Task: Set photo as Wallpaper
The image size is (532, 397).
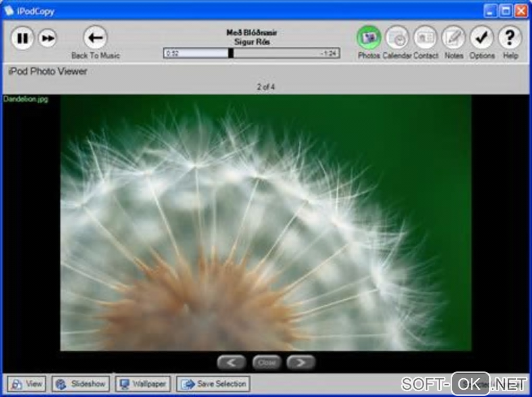Action: [x=142, y=384]
